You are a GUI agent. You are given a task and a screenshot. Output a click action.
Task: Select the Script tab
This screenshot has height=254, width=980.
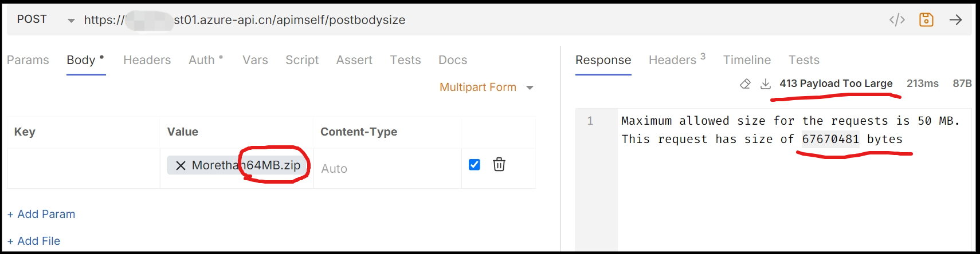[x=302, y=60]
